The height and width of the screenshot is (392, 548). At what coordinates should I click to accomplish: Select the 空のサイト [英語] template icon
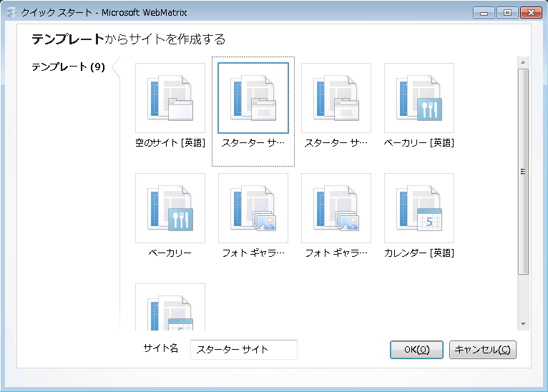pos(170,98)
